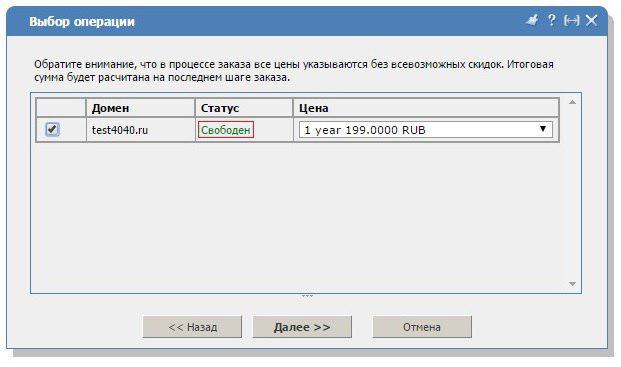
Task: Select the test4040.ru domain cell
Action: (x=141, y=130)
